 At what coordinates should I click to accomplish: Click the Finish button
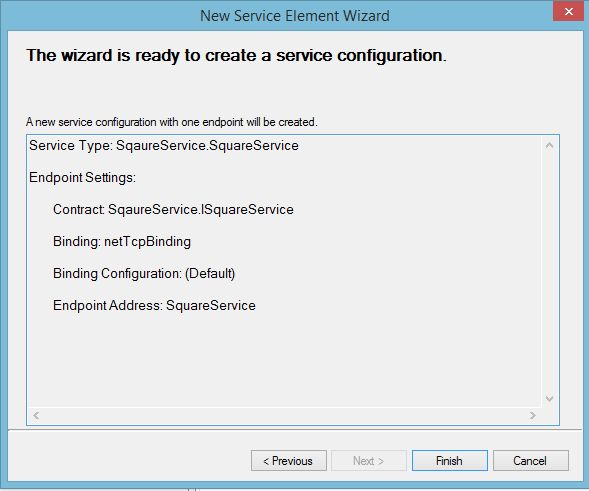point(450,461)
